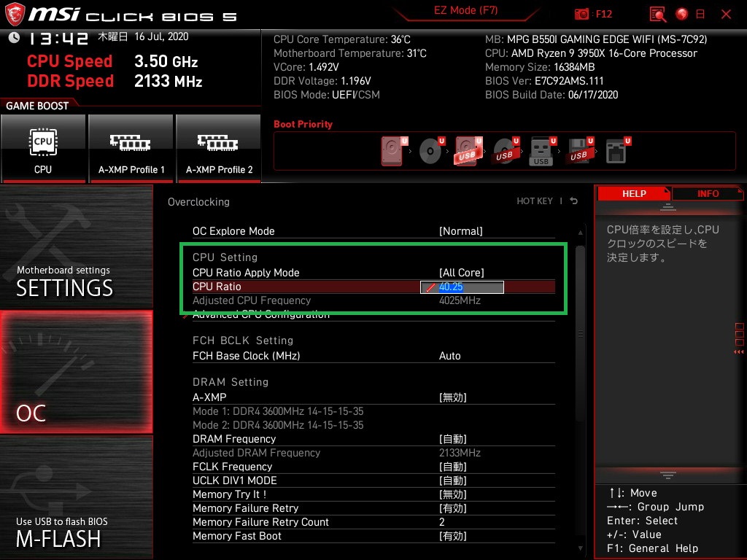Open the M-FLASH BIOS flashing section
Image resolution: width=747 pixels, height=560 pixels.
(76, 497)
